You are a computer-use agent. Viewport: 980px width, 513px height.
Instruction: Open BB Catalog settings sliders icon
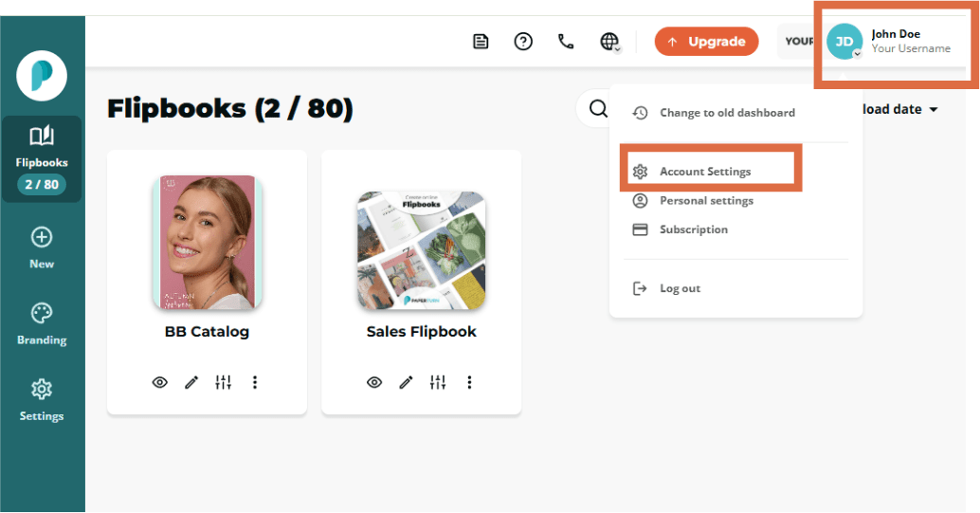point(224,382)
